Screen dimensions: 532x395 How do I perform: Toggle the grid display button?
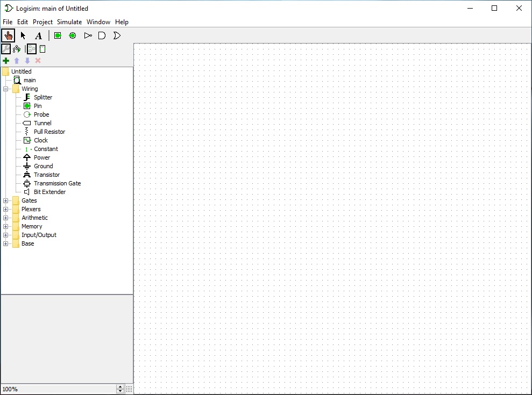[129, 389]
